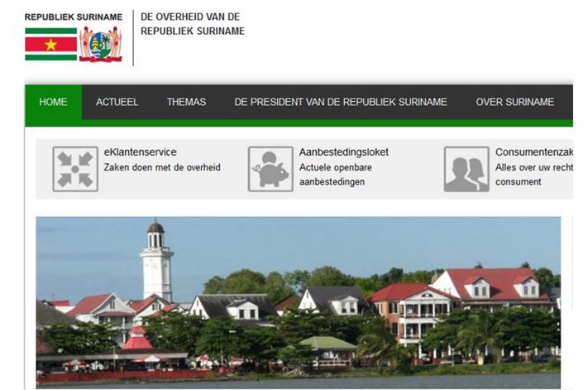Open the ACTUEEL menu item
This screenshot has height=390, width=588.
click(117, 102)
